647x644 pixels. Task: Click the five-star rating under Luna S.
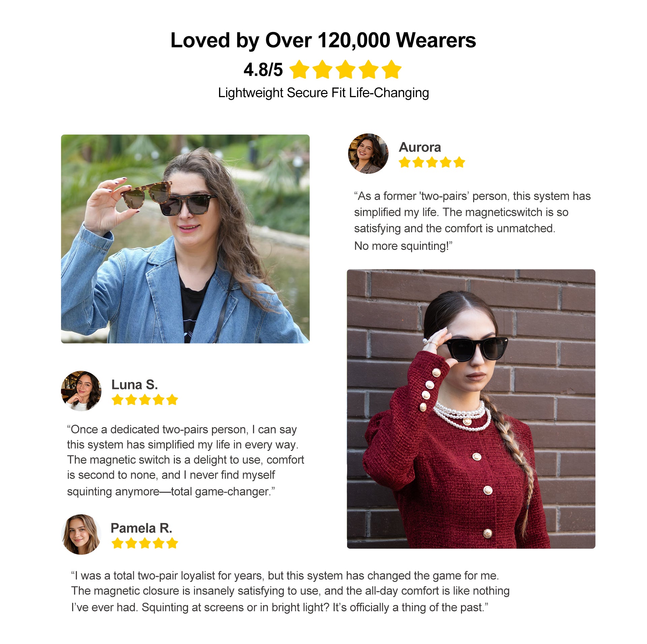(145, 400)
